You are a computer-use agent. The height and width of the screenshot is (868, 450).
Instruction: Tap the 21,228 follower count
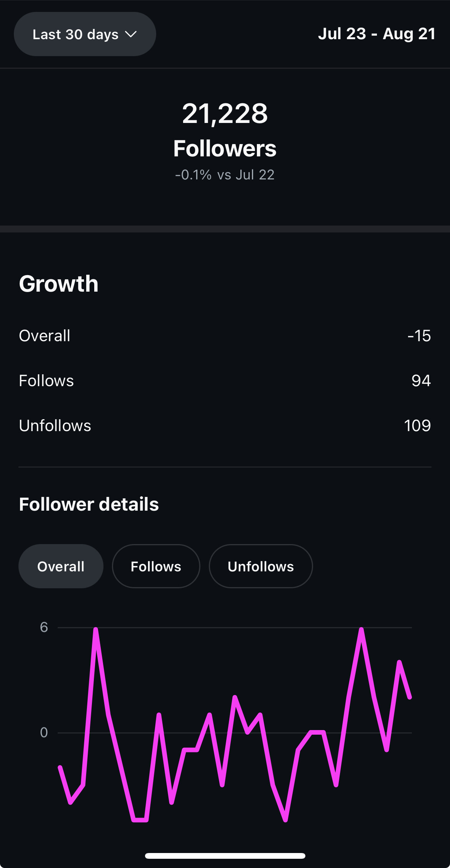coord(225,114)
